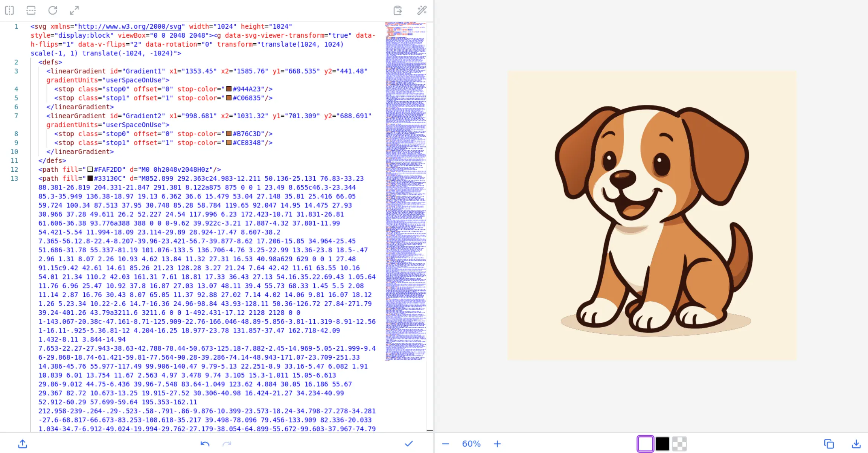Click the resize arrows icon
868x453 pixels.
click(x=74, y=10)
